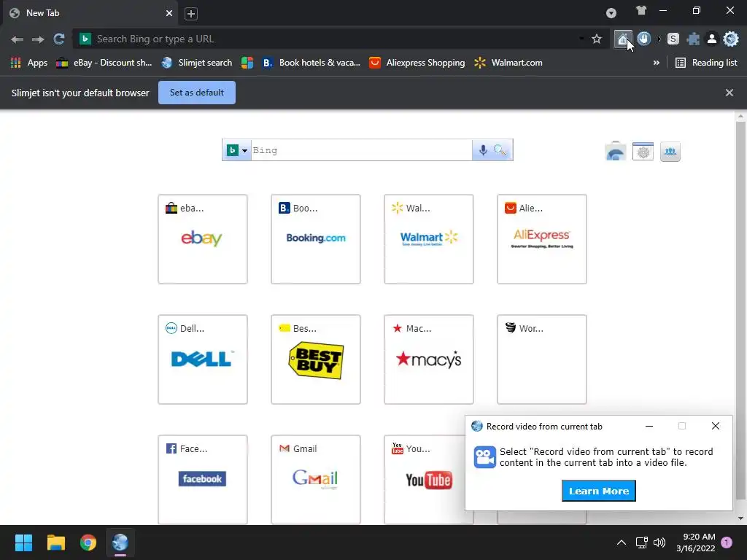Open the clock showing 9:20 AM
This screenshot has height=560, width=747.
click(x=695, y=542)
